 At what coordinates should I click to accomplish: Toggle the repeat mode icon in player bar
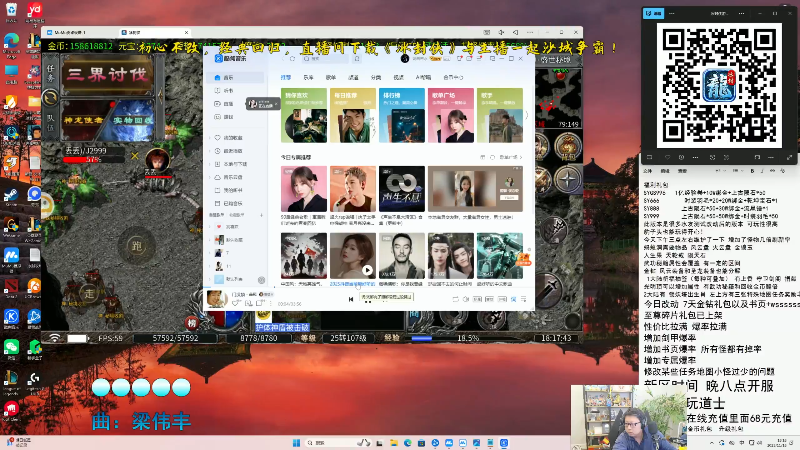(455, 299)
